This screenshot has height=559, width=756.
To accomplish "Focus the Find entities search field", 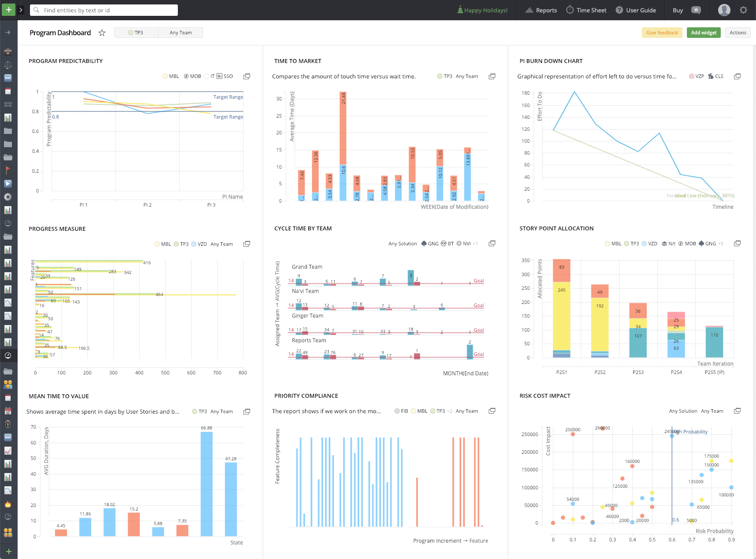I will (104, 10).
